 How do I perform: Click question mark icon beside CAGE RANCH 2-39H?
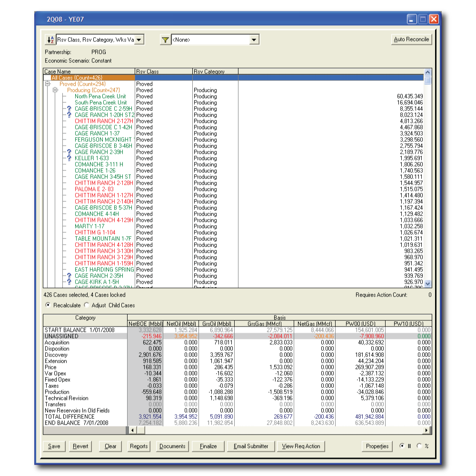point(69,152)
